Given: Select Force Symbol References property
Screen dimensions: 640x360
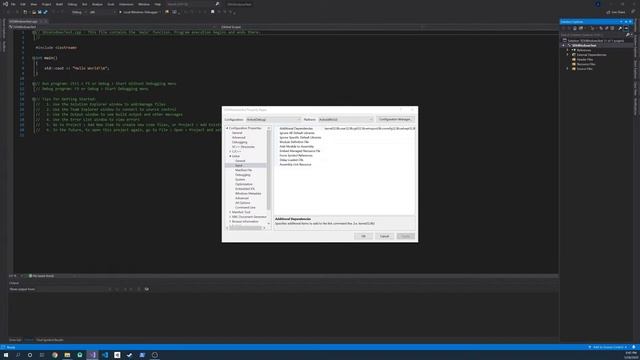Looking at the screenshot, I should pos(296,156).
